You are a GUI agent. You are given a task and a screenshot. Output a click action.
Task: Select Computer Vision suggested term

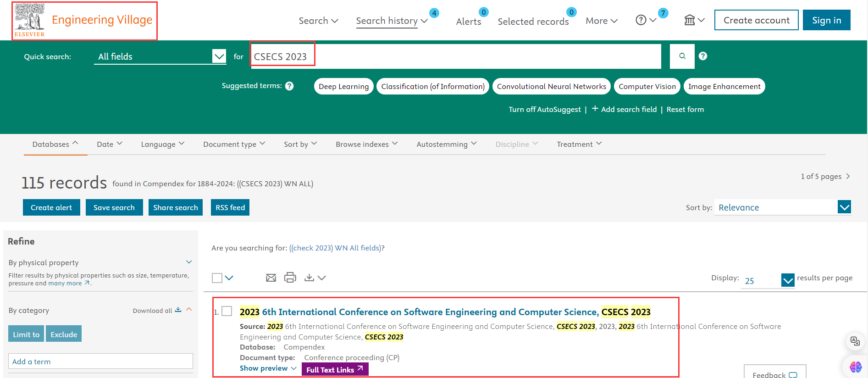(647, 86)
